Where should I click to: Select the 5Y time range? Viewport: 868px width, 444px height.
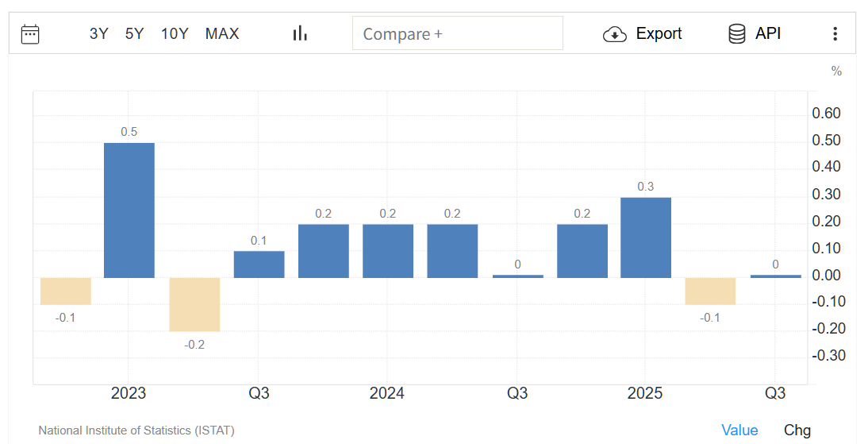[134, 33]
